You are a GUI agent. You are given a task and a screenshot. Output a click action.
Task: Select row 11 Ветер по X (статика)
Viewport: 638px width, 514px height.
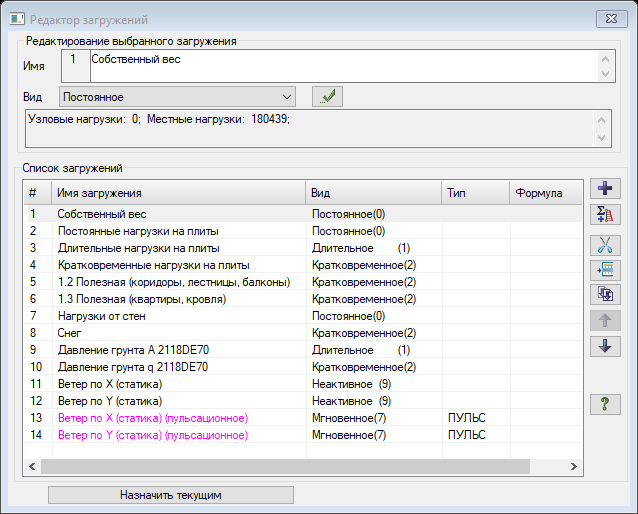click(x=303, y=384)
